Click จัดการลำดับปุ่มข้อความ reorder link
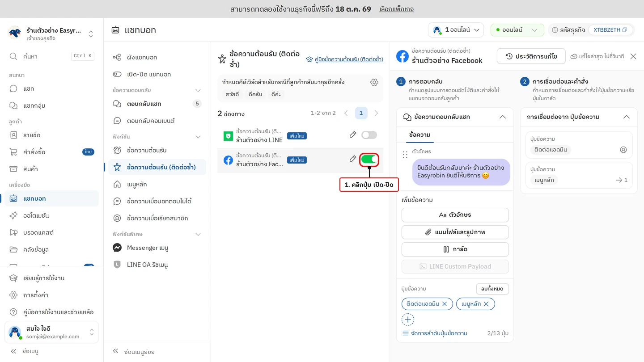The image size is (644, 362). (x=435, y=333)
